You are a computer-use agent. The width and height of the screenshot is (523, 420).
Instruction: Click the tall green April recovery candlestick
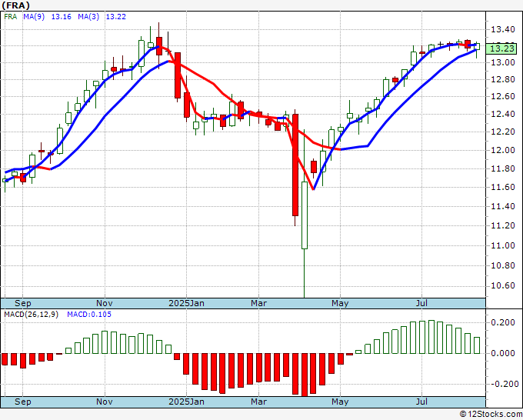305,215
